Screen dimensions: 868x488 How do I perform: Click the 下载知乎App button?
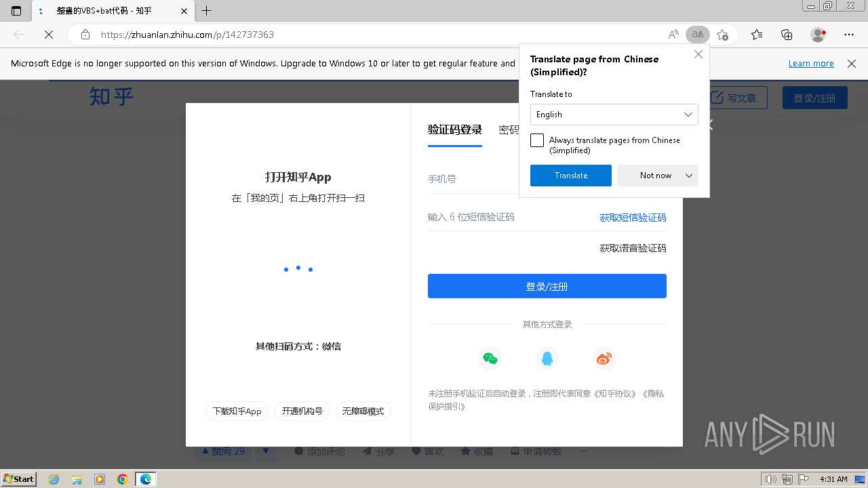[237, 411]
